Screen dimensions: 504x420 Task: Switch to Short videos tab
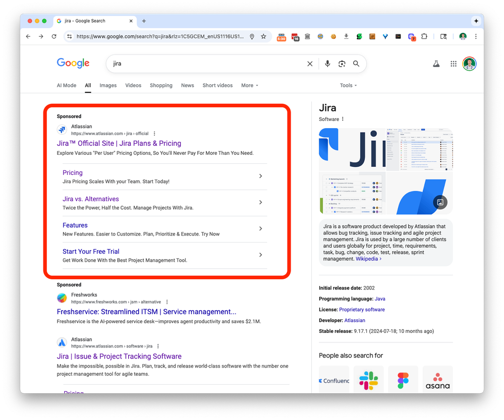point(217,86)
